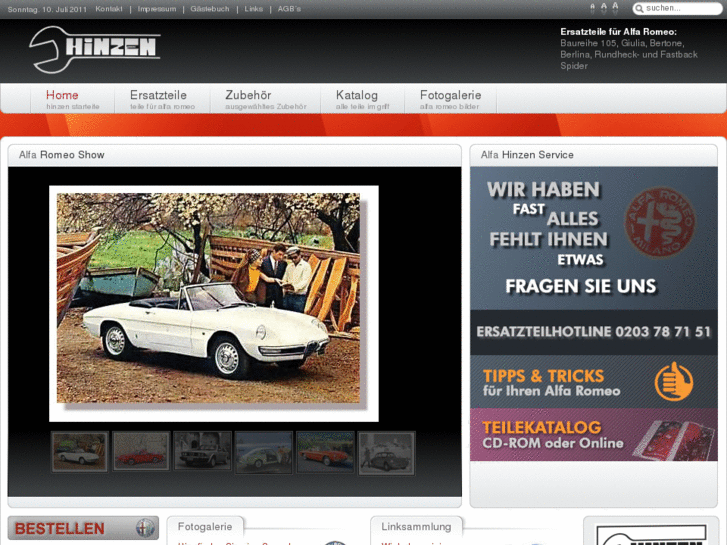Select the light green coupe thumbnail
The image size is (727, 545).
pyautogui.click(x=263, y=452)
